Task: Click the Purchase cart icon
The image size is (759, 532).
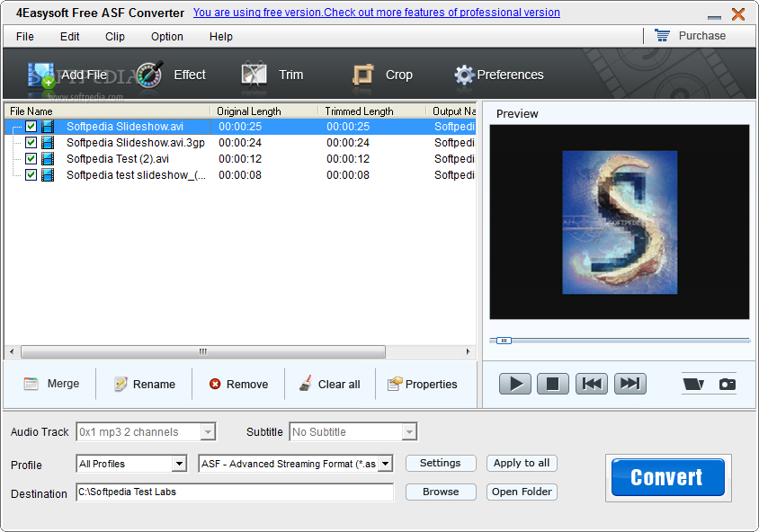Action: [662, 36]
